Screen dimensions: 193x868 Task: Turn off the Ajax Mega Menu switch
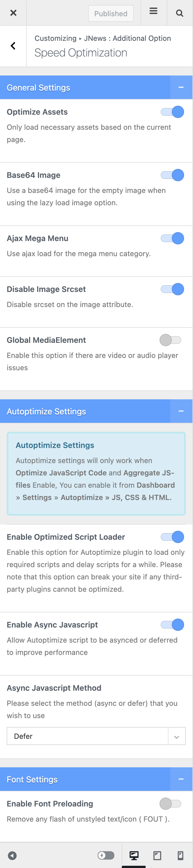(172, 238)
